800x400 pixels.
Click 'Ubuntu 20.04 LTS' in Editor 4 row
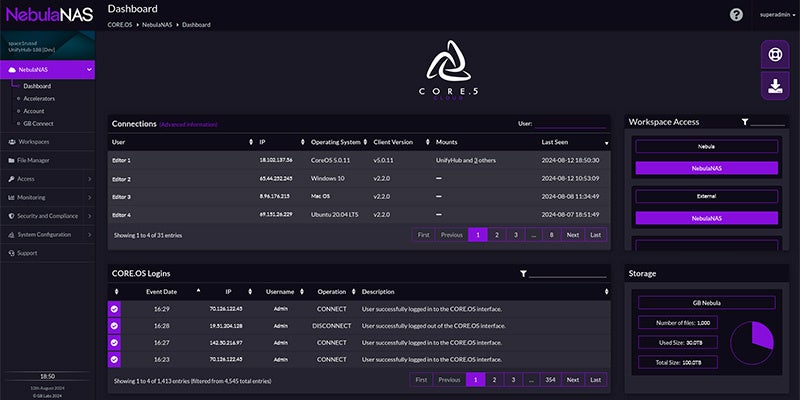click(334, 215)
